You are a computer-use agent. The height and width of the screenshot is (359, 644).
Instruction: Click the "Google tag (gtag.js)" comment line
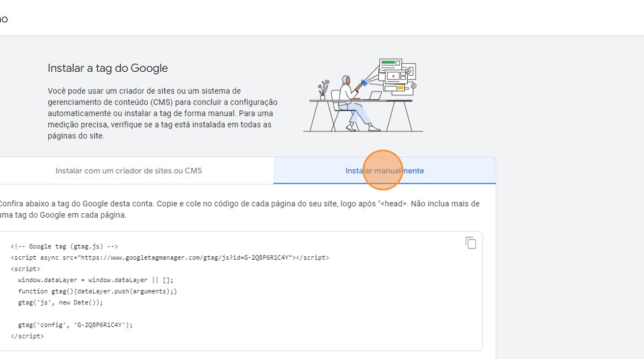[x=64, y=246]
